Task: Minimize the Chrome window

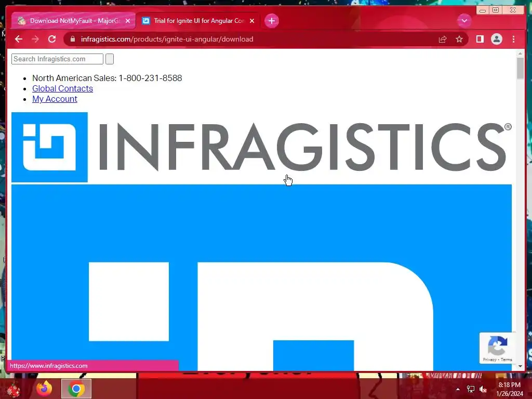Action: pyautogui.click(x=483, y=10)
